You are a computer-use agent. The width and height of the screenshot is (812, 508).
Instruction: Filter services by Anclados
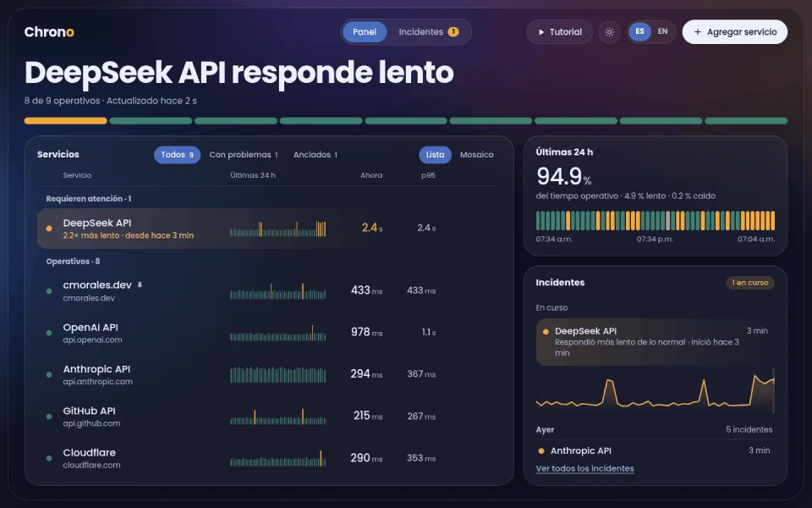coord(315,154)
